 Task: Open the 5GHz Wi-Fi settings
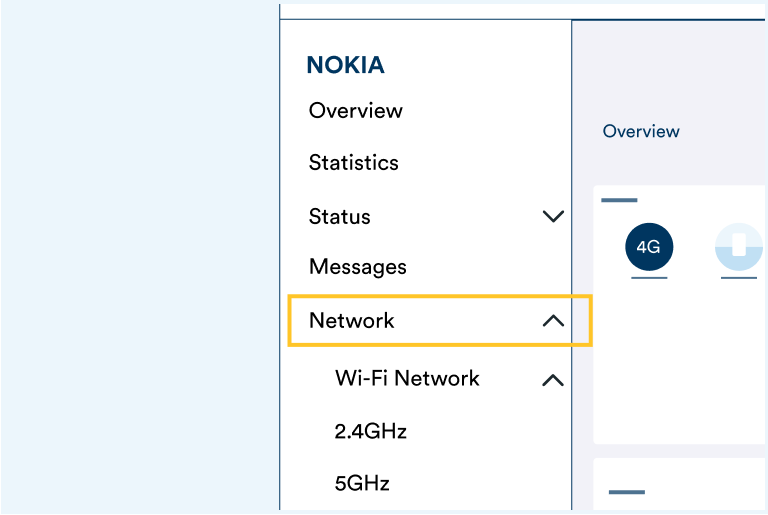361,484
